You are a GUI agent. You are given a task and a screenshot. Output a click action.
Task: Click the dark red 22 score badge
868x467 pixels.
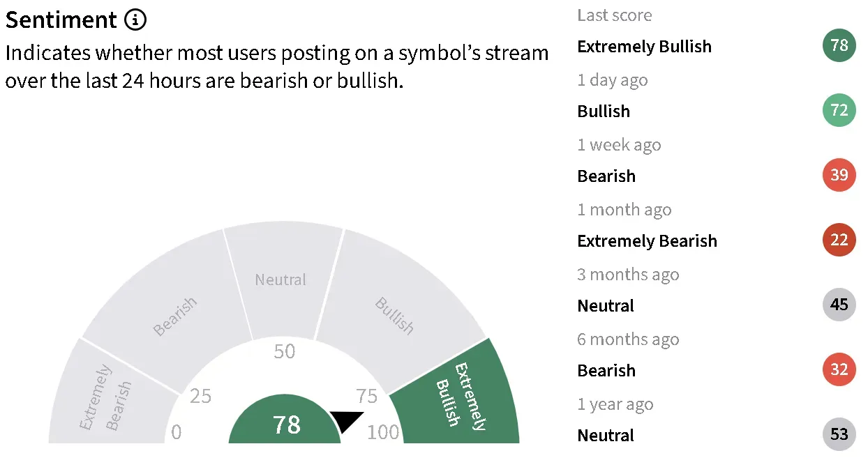tap(839, 240)
